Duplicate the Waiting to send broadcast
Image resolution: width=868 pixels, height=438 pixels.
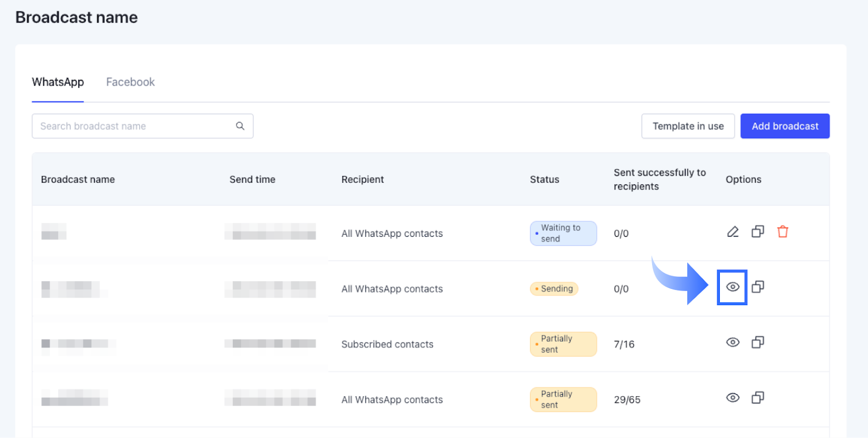(x=758, y=232)
